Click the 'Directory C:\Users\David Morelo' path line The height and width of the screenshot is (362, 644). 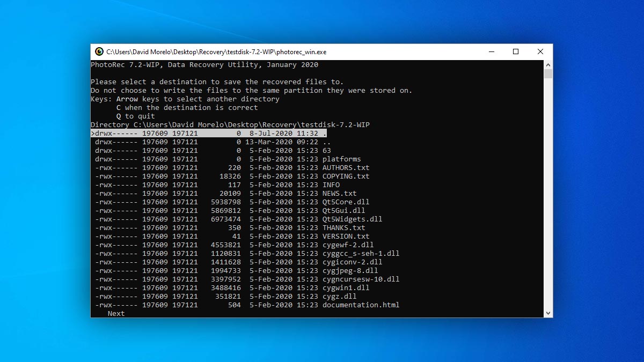pyautogui.click(x=230, y=125)
